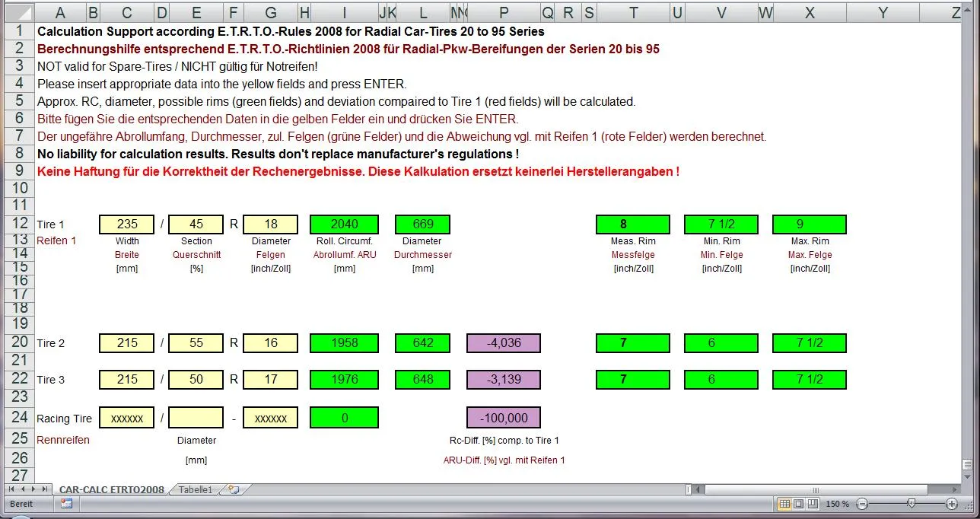Click the zoom out minus button
Image resolution: width=980 pixels, height=519 pixels.
click(x=862, y=504)
